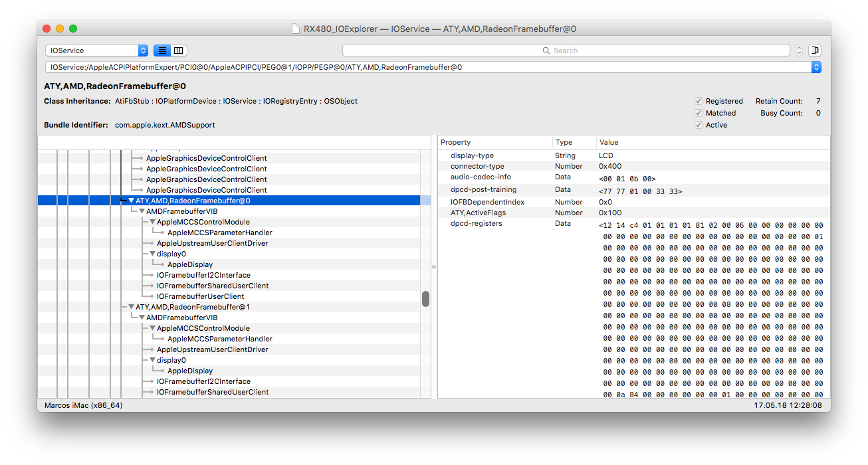The height and width of the screenshot is (465, 868).
Task: Click the <77 77 01 00 33 33> value
Action: click(640, 191)
